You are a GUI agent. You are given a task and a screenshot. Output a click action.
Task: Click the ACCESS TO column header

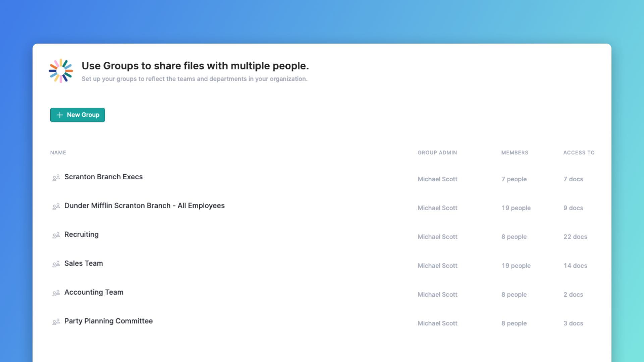point(579,153)
